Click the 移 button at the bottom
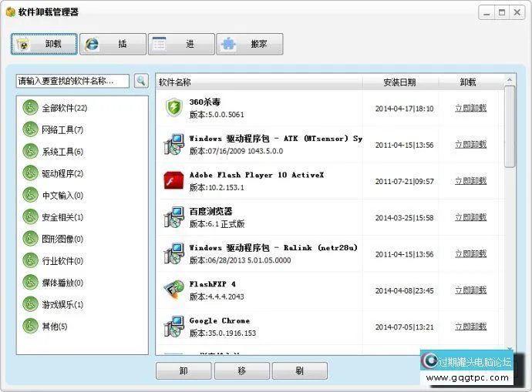Screen dimensions: 532x392 242,370
